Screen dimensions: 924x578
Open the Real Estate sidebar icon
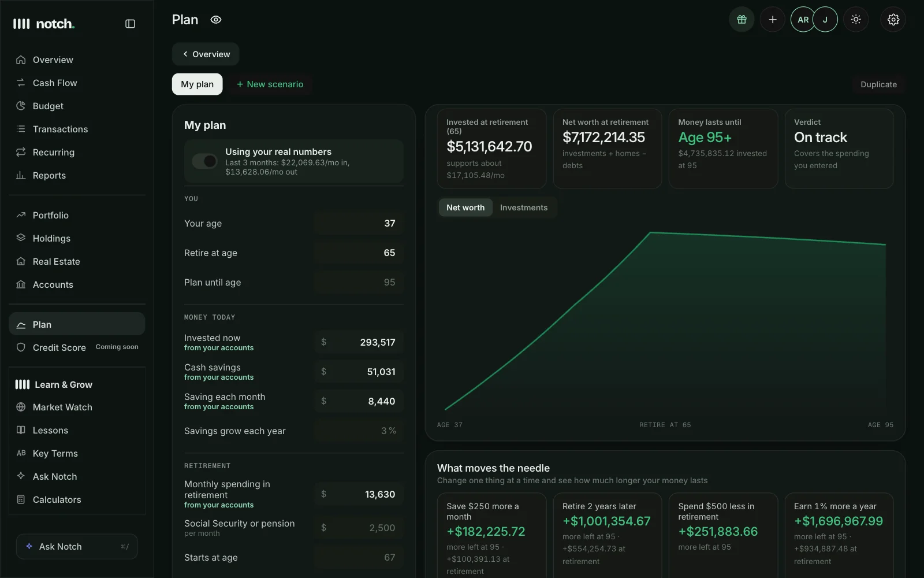coord(21,261)
